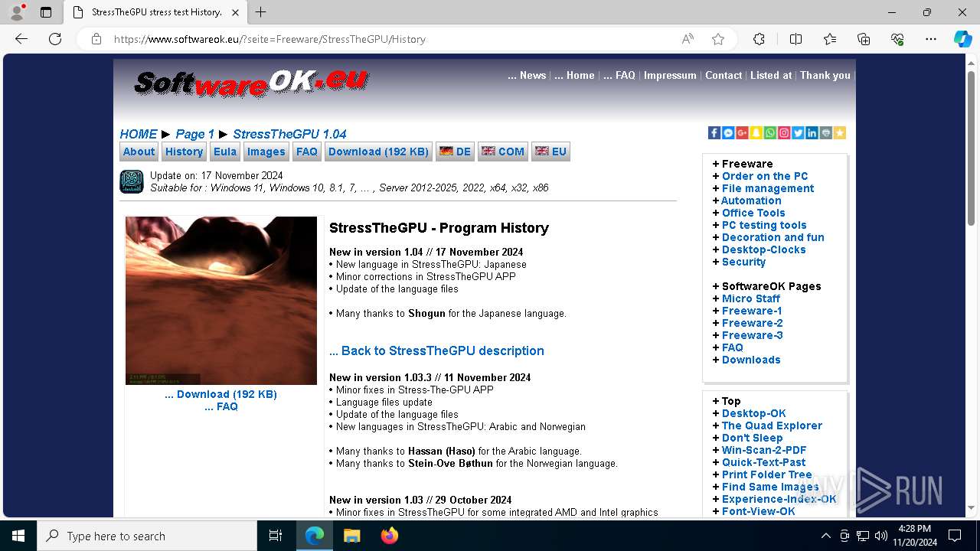
Task: Open tab actions menu button
Action: coord(46,12)
